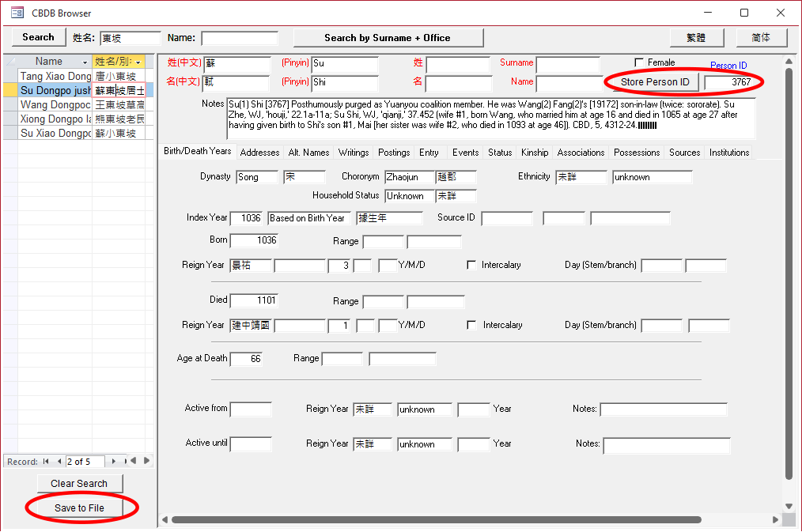Click right arrow of bottom horizontal scrollbar
The width and height of the screenshot is (802, 532).
click(775, 519)
